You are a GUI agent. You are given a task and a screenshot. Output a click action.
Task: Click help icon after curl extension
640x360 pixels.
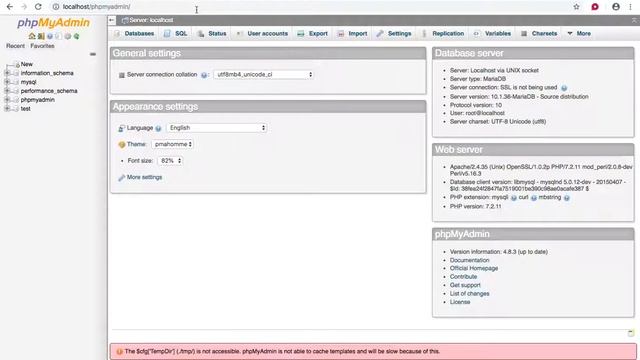tap(533, 198)
